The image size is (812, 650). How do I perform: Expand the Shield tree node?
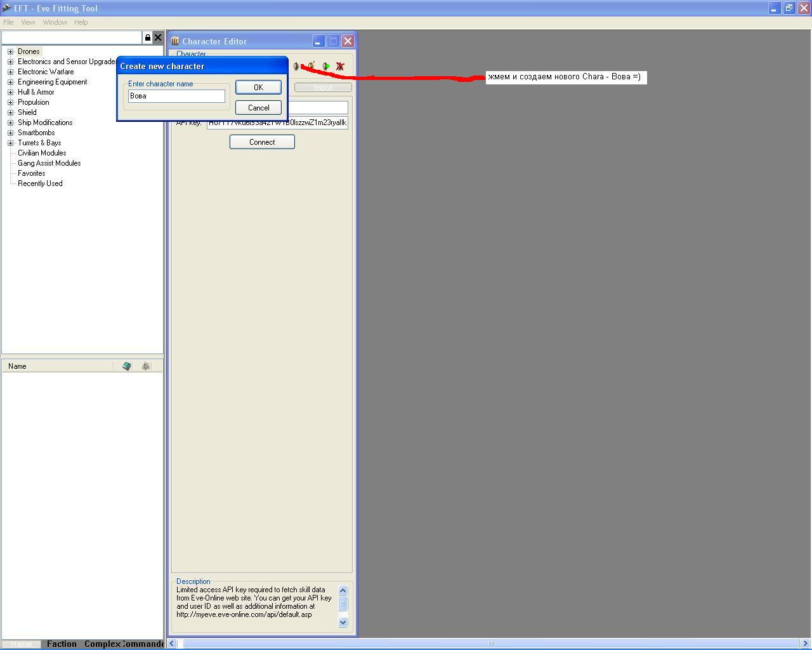[10, 112]
